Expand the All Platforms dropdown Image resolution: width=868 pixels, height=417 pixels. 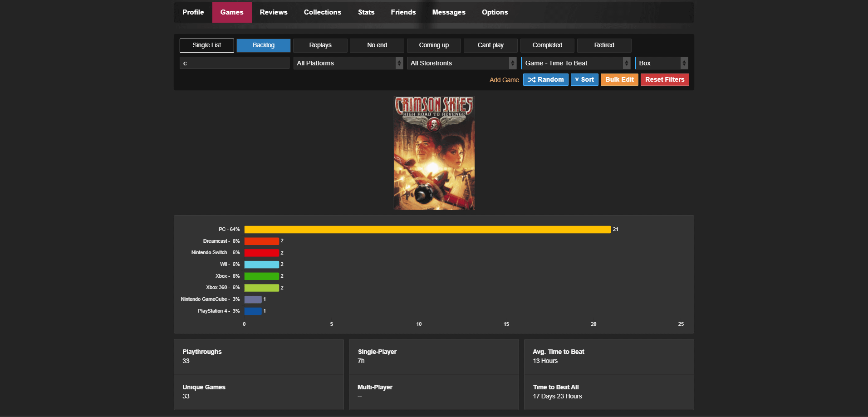click(x=348, y=63)
